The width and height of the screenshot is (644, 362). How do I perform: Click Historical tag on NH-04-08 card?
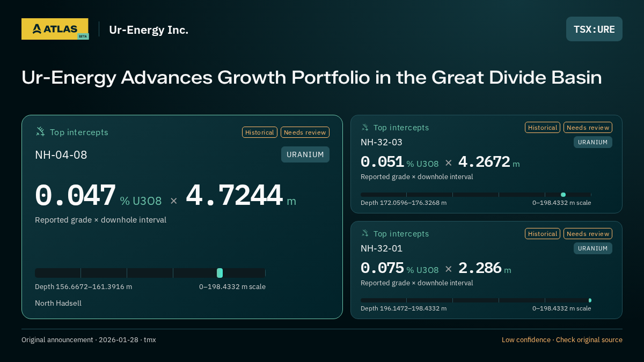pyautogui.click(x=260, y=132)
